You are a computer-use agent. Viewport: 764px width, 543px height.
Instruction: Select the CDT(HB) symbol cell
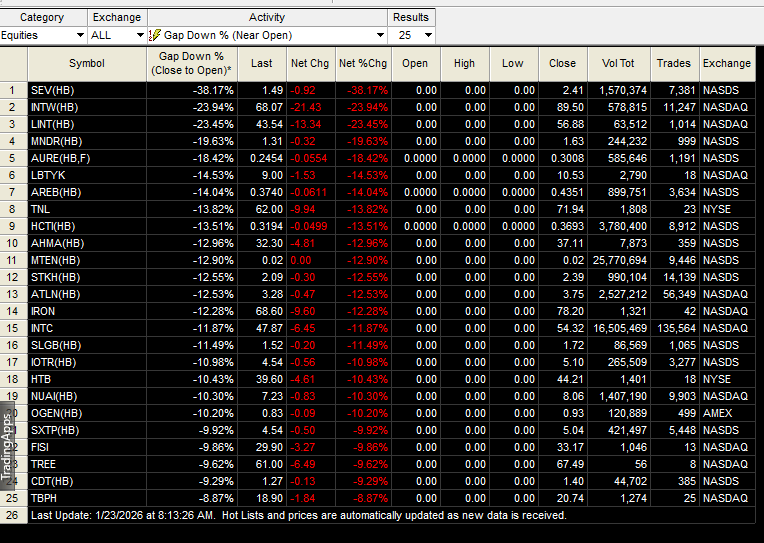coord(87,481)
